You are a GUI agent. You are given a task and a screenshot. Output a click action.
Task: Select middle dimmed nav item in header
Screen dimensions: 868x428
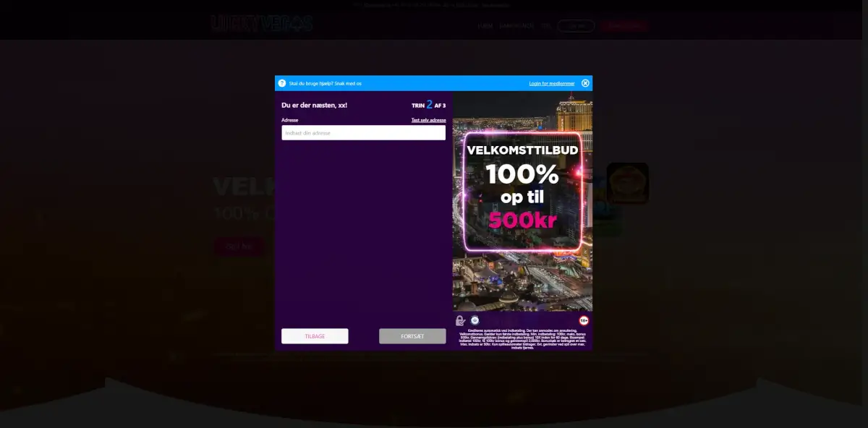(x=516, y=26)
